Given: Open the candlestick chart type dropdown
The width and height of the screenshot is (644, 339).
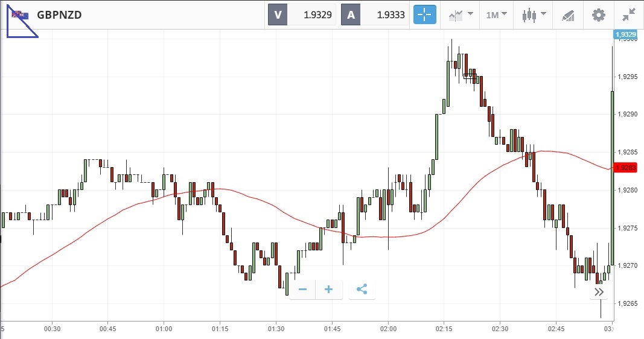Looking at the screenshot, I should tap(534, 15).
